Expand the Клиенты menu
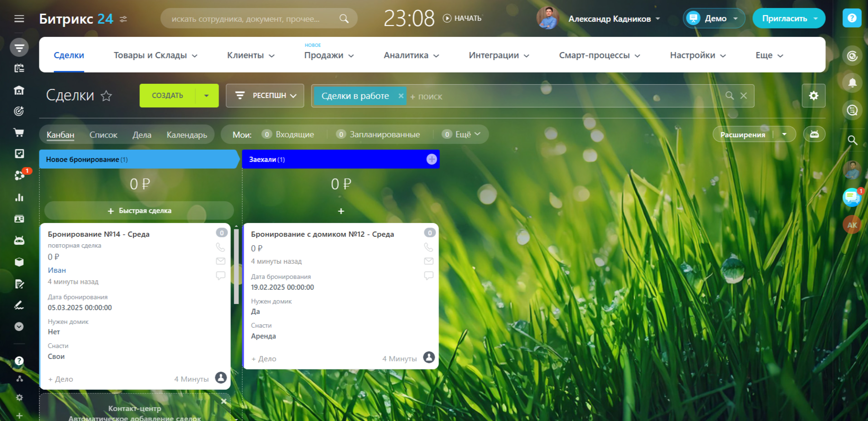 251,55
